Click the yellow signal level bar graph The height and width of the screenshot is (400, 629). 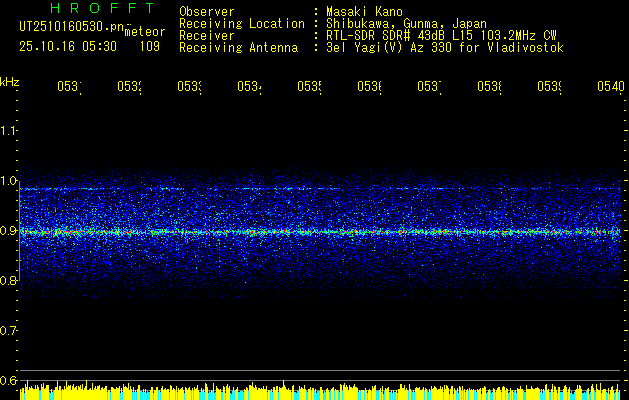[x=321, y=392]
